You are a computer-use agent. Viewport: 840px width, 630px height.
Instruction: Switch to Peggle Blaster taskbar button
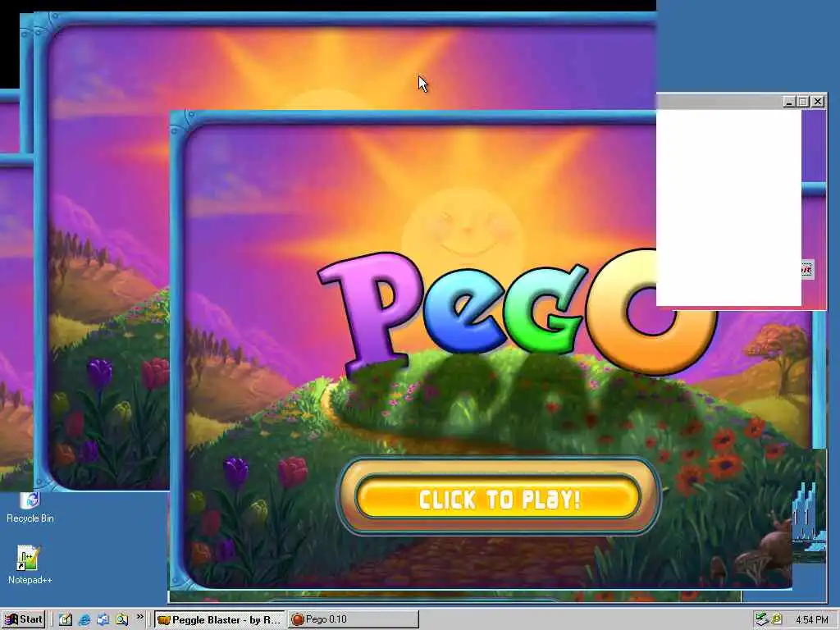[220, 620]
